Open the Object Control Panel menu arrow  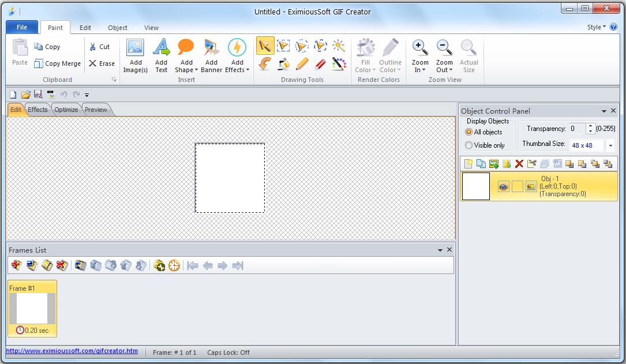(x=603, y=111)
